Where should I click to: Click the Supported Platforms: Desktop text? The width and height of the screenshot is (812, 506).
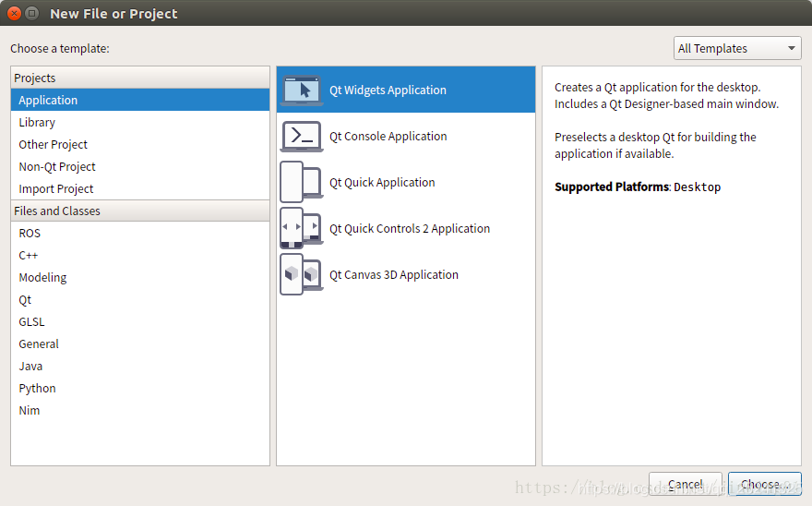(x=638, y=187)
